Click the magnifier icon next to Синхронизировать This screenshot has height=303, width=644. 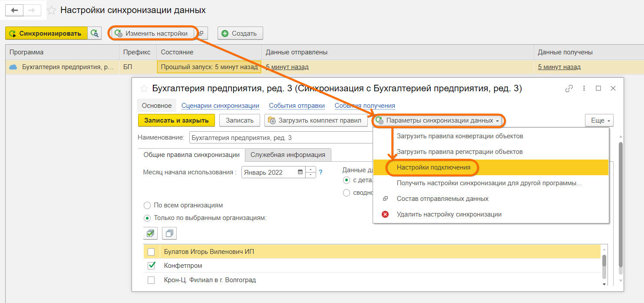tap(94, 33)
